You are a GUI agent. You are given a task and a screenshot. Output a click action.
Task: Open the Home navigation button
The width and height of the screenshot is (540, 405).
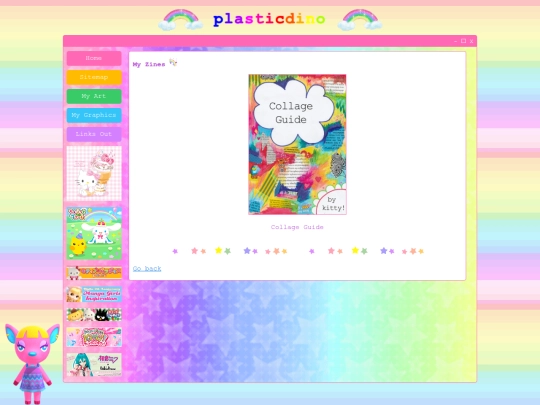coord(94,58)
